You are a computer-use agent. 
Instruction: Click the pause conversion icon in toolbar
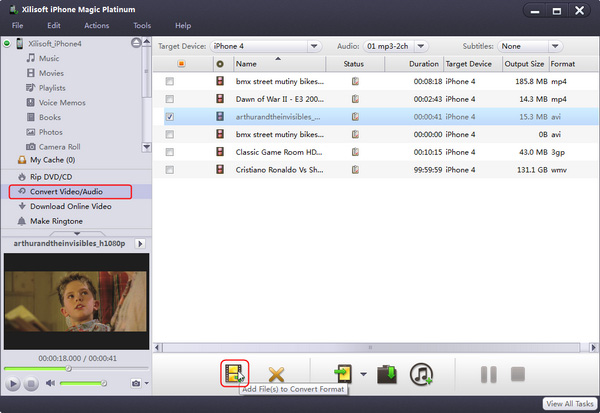pos(488,375)
